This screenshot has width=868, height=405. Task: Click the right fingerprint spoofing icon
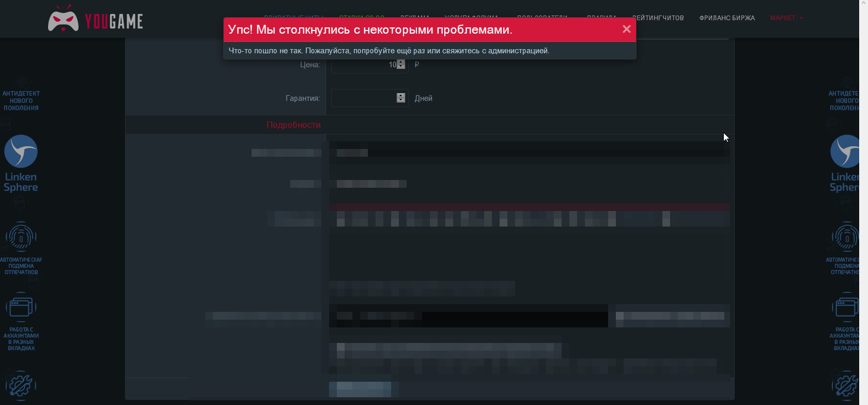click(847, 237)
